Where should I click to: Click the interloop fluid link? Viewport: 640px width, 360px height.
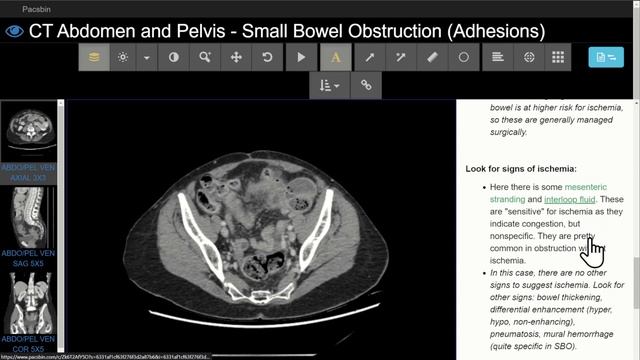coord(569,200)
